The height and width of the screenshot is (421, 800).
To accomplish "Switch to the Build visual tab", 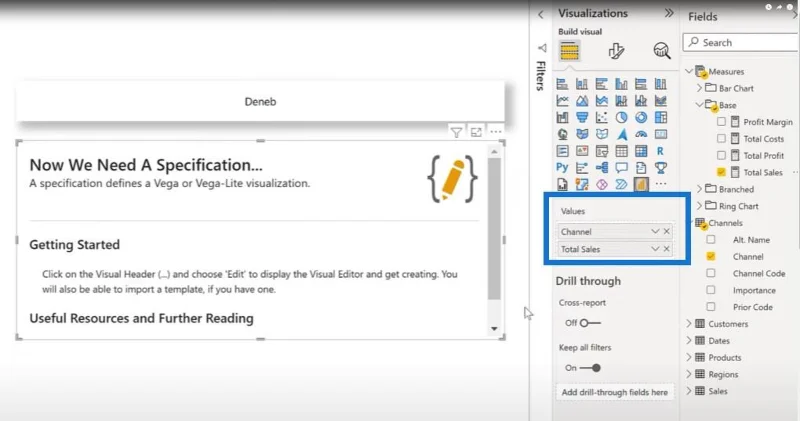I will point(569,51).
